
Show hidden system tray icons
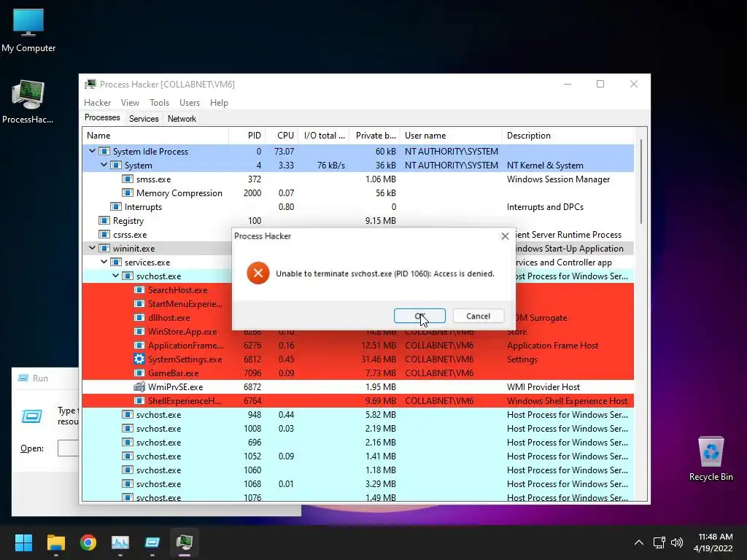[639, 542]
